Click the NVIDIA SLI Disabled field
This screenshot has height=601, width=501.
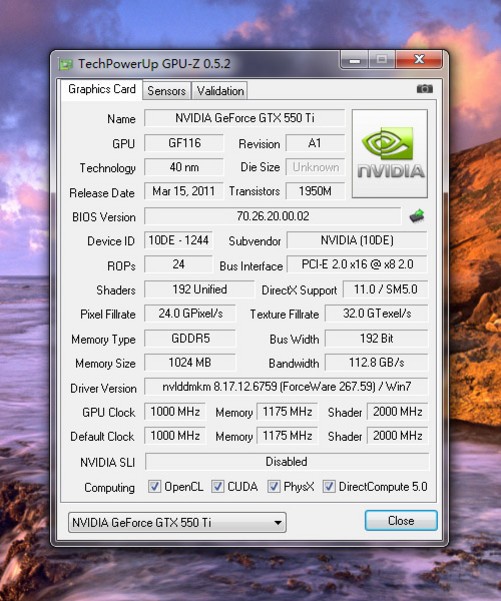point(287,461)
